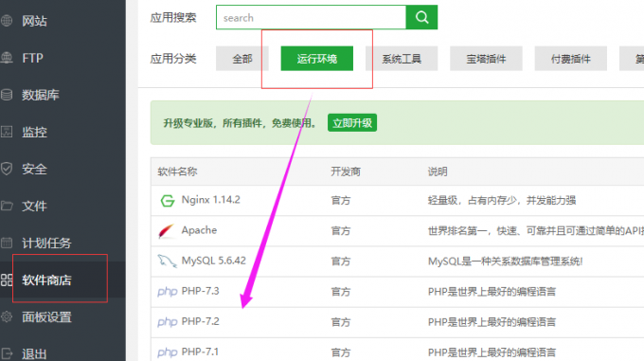Click 官方 in the Nginx row

(x=341, y=201)
